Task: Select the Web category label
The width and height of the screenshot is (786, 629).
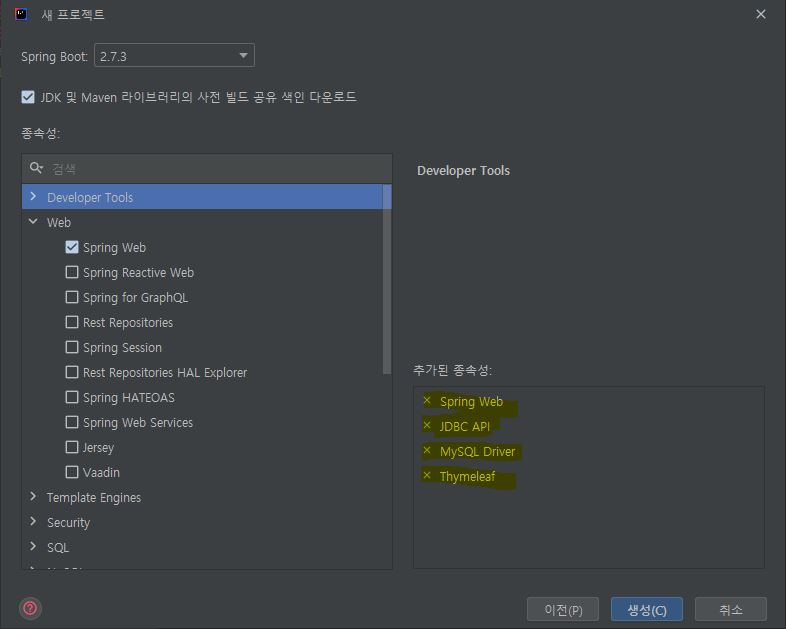Action: click(59, 223)
